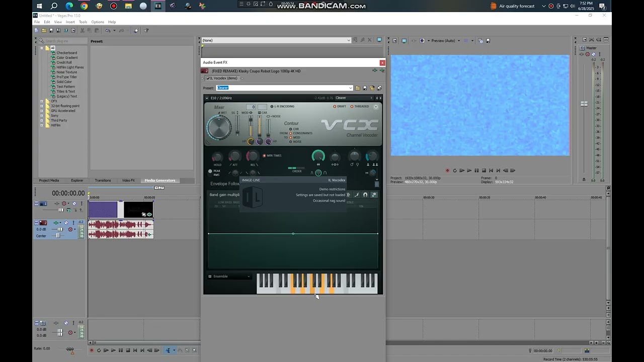The width and height of the screenshot is (644, 362).
Task: Toggle MIN TIMES option in Vocodex
Action: 264,156
